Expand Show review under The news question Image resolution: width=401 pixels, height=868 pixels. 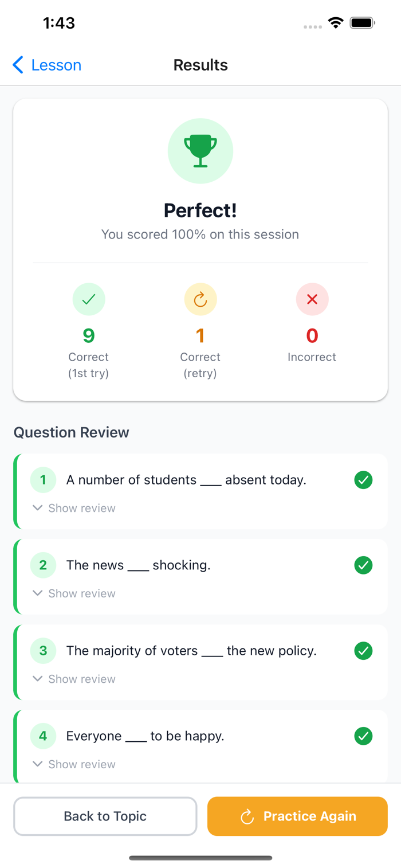[74, 593]
